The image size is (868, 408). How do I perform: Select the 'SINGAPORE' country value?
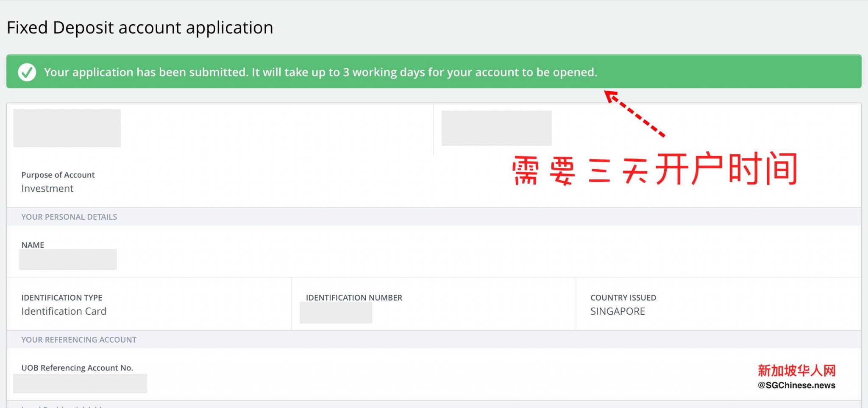pyautogui.click(x=618, y=311)
